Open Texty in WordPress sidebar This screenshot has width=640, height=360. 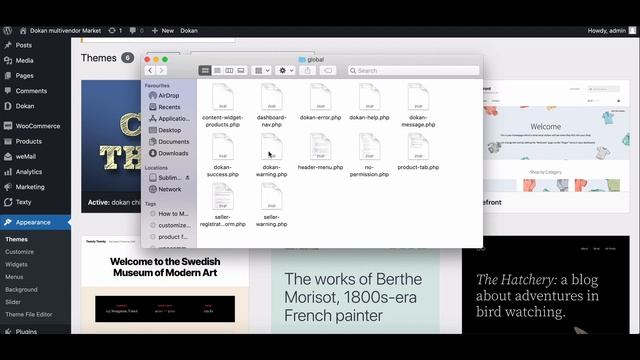(23, 202)
